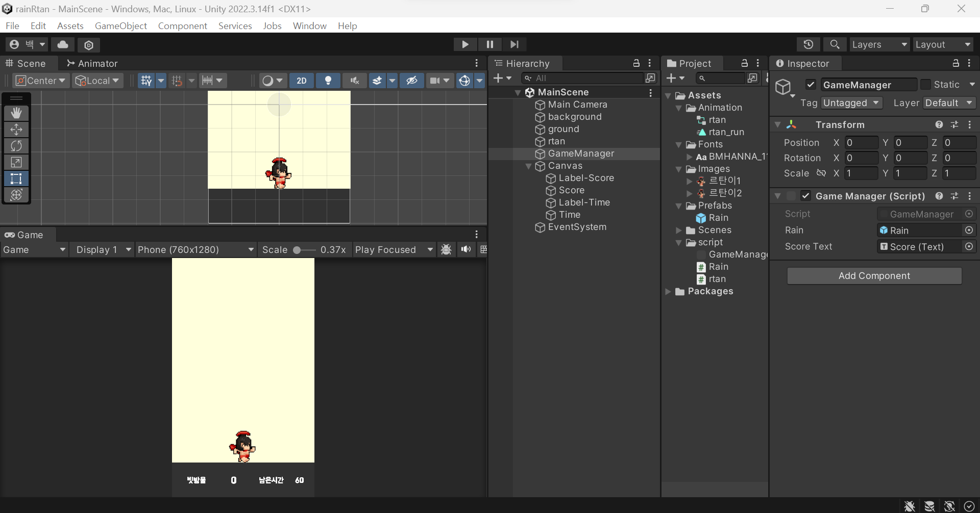This screenshot has width=980, height=513.
Task: Select the Scale tool
Action: click(x=16, y=162)
